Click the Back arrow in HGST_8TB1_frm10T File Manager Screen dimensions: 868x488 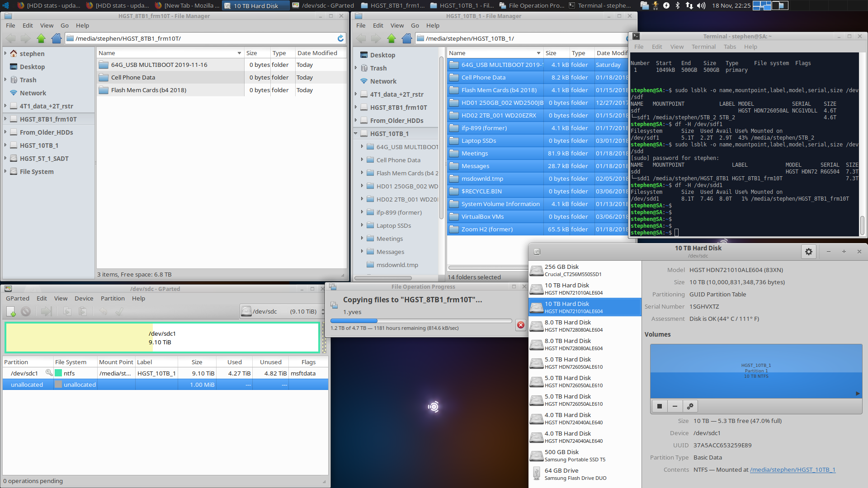(11, 38)
